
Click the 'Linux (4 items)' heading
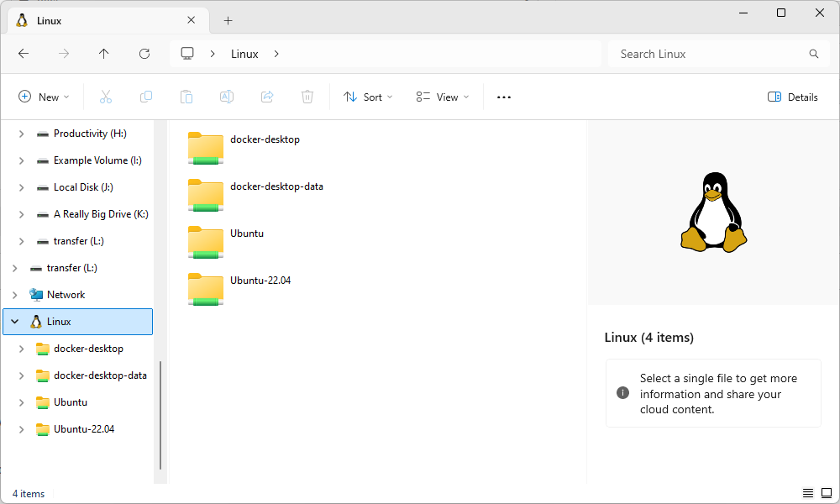(648, 338)
